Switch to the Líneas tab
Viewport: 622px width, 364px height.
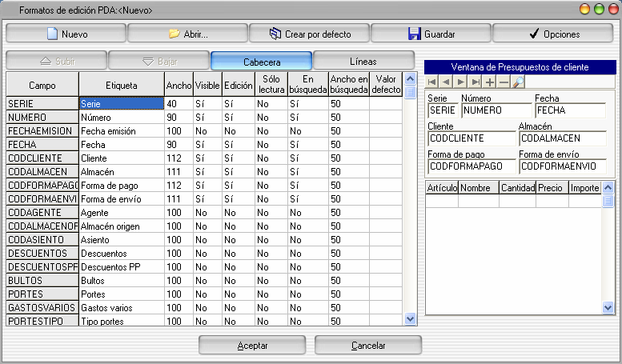point(364,61)
